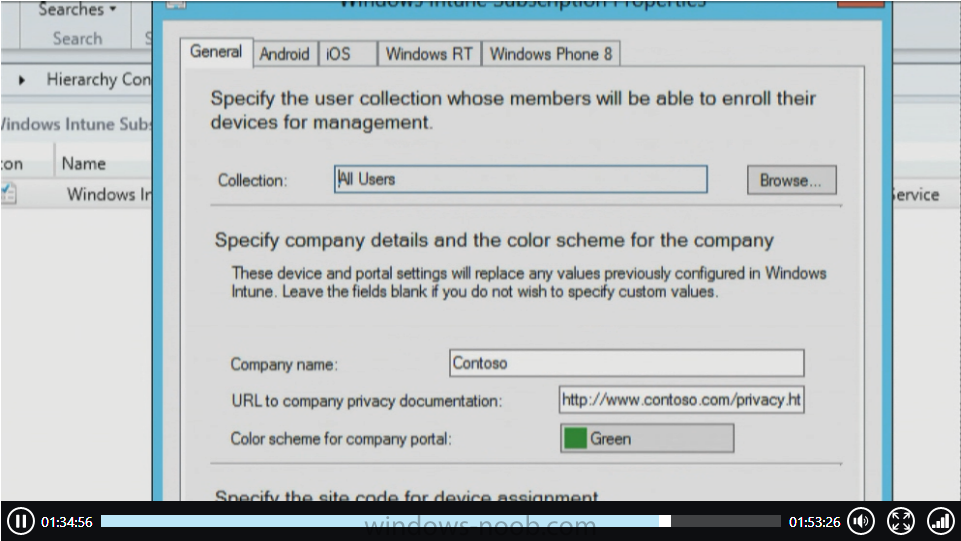Click Browse to choose a collection
Image resolution: width=961 pixels, height=541 pixels.
[x=791, y=180]
